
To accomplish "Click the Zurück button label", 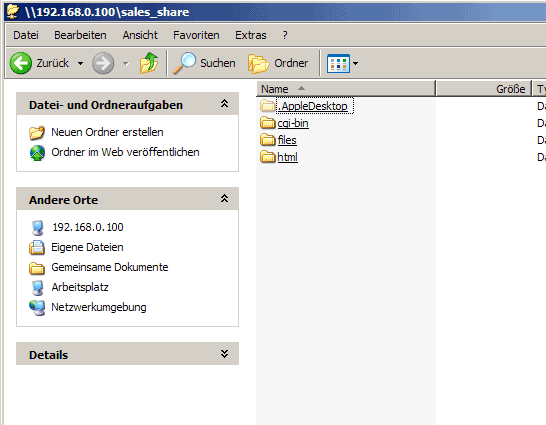I will [x=53, y=63].
